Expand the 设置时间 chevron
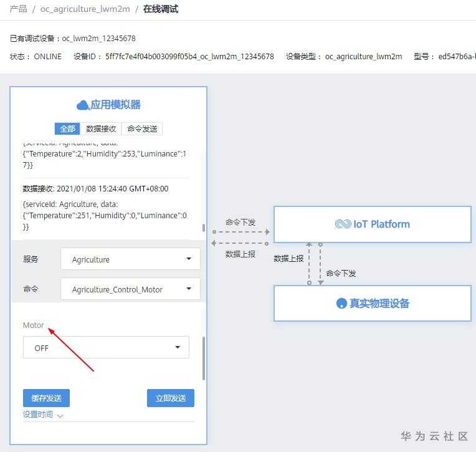The width and height of the screenshot is (476, 452). [60, 416]
